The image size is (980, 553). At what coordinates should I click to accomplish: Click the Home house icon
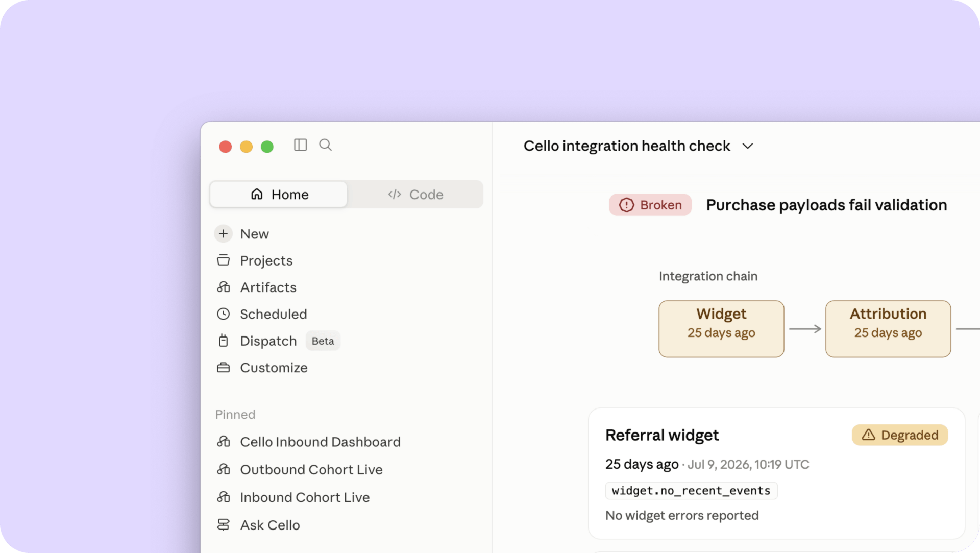click(257, 194)
